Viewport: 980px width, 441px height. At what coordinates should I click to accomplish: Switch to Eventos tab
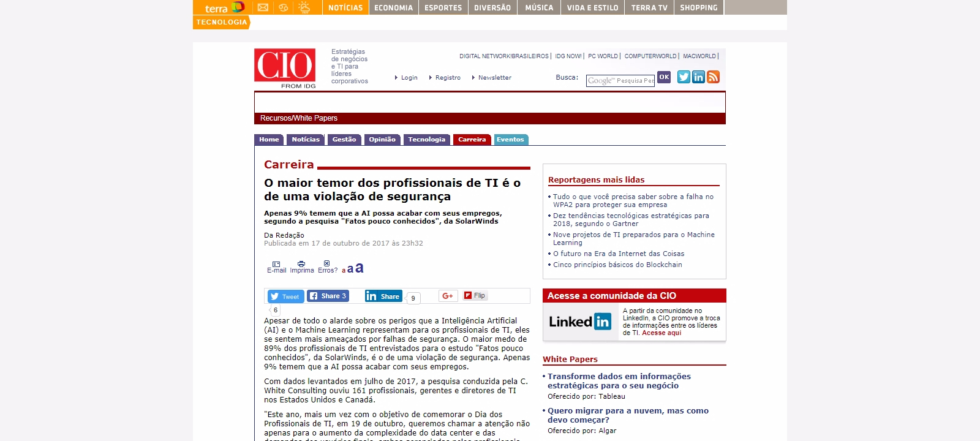click(510, 140)
